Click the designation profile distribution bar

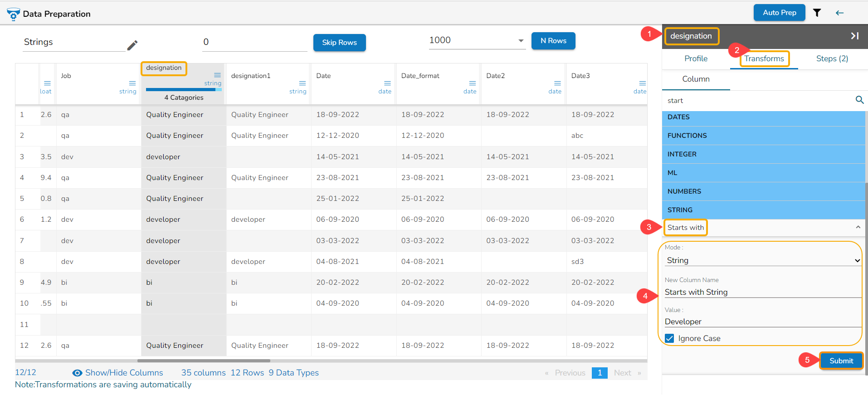tap(184, 90)
